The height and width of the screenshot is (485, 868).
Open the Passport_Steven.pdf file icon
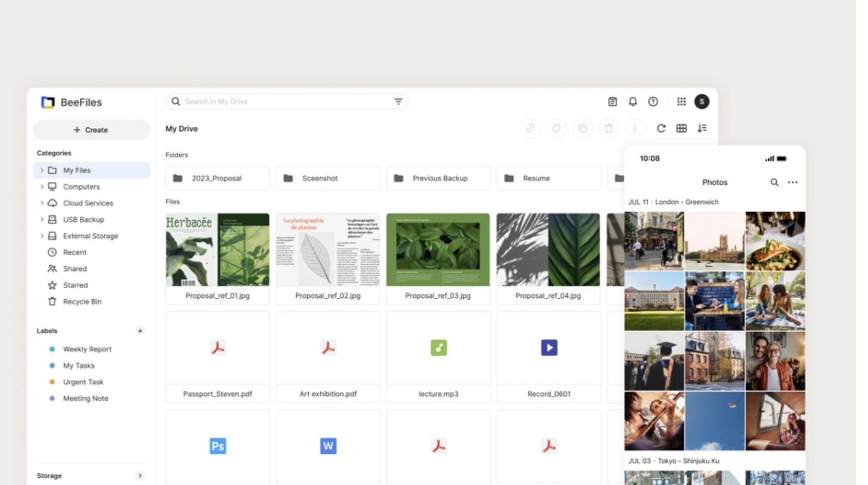pyautogui.click(x=218, y=348)
